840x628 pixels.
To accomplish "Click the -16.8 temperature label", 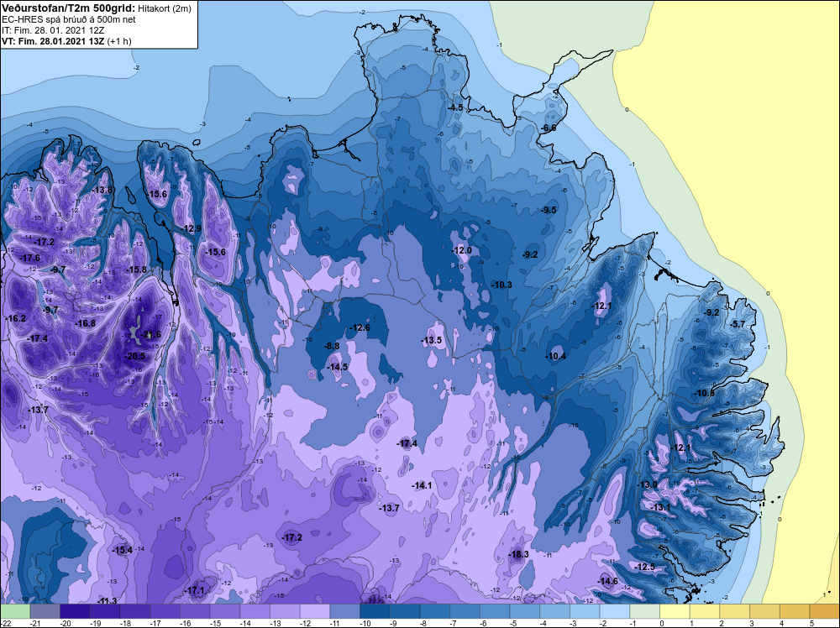I will pos(86,323).
